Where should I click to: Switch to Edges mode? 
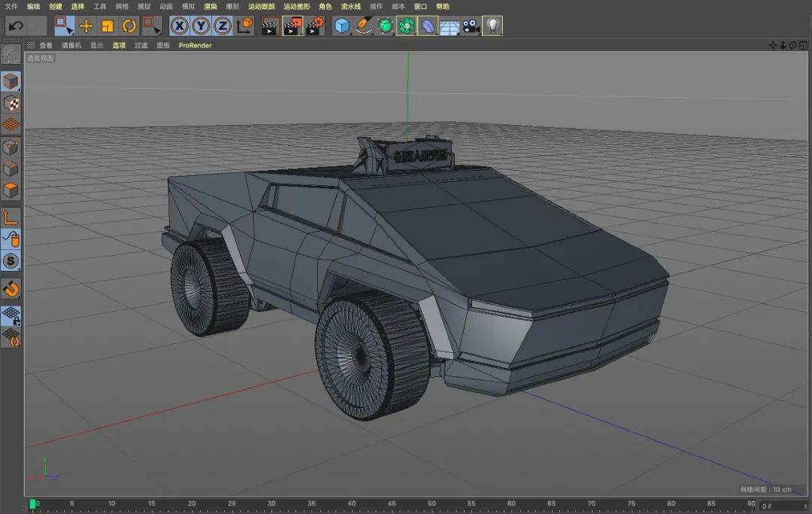(11, 169)
